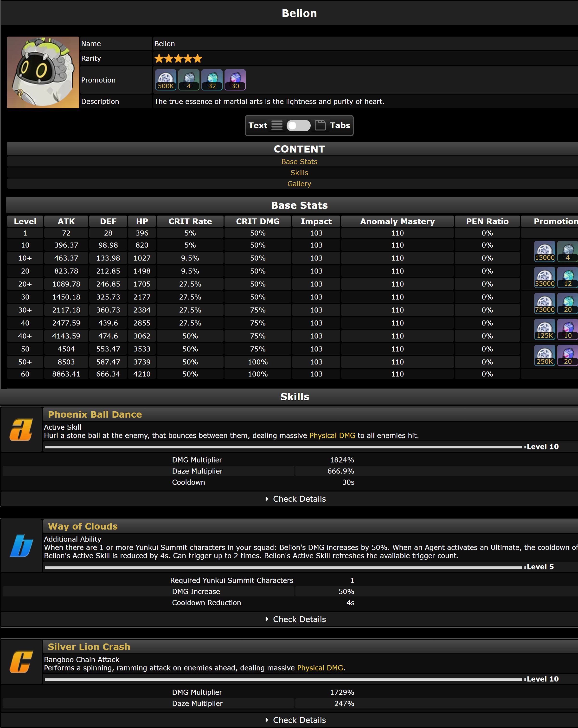
Task: Click the Physical DMG link in Silver Lion Crash
Action: (x=320, y=668)
